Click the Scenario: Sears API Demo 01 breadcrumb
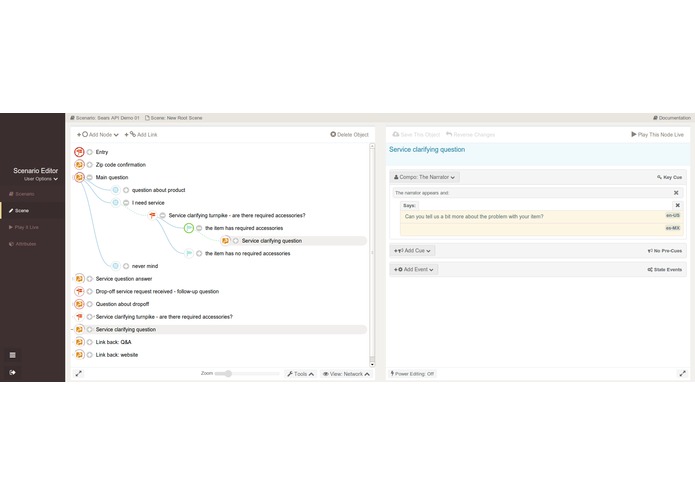Viewport: 695px width, 494px height. tap(105, 118)
